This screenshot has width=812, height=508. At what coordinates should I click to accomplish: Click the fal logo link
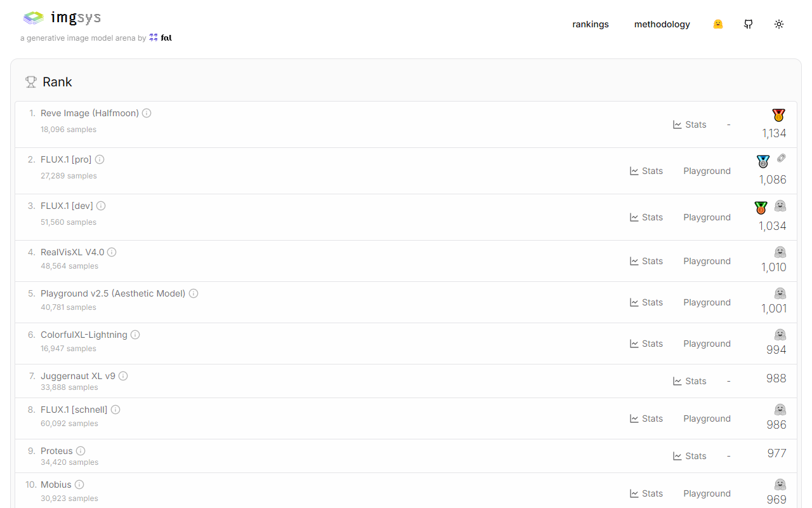coord(160,38)
